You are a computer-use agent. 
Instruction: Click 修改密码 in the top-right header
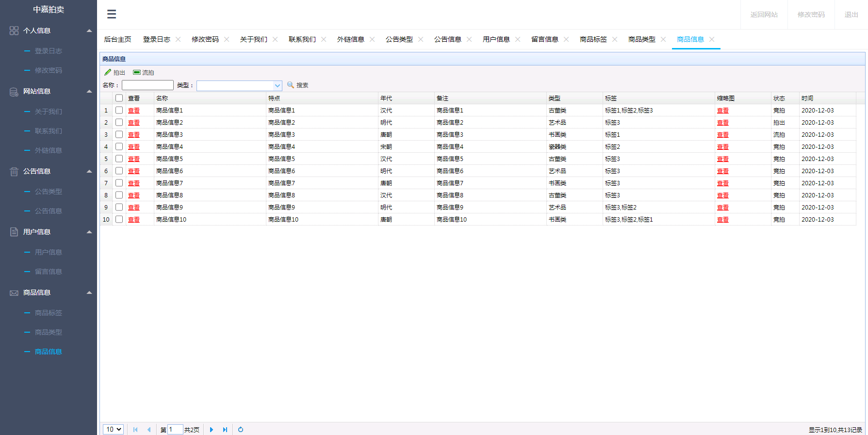pyautogui.click(x=811, y=15)
